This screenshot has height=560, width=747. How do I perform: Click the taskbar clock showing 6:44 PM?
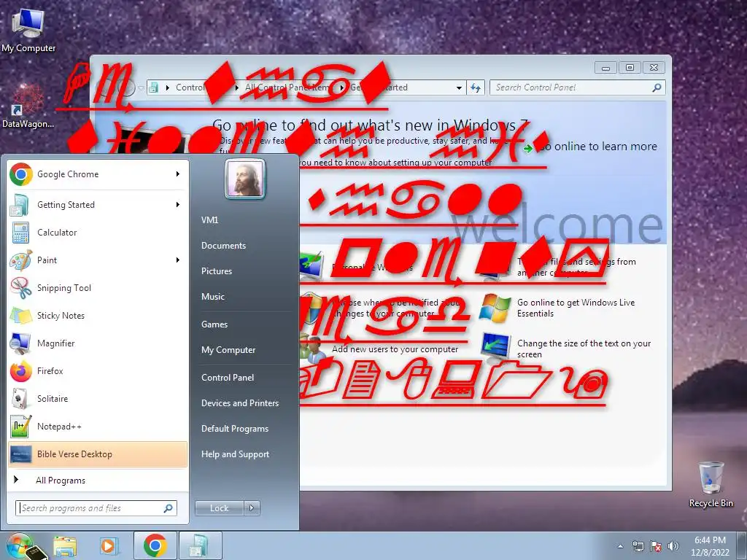click(x=710, y=546)
